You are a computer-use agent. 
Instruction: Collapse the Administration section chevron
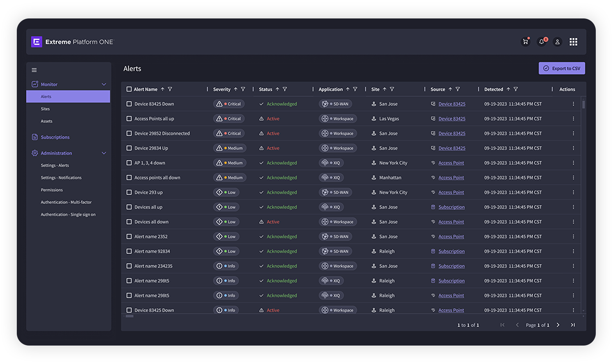click(104, 153)
